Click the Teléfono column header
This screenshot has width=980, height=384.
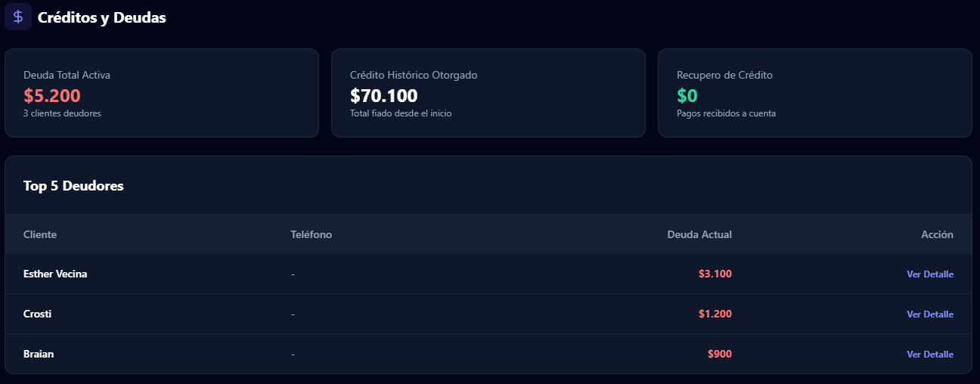click(x=311, y=234)
